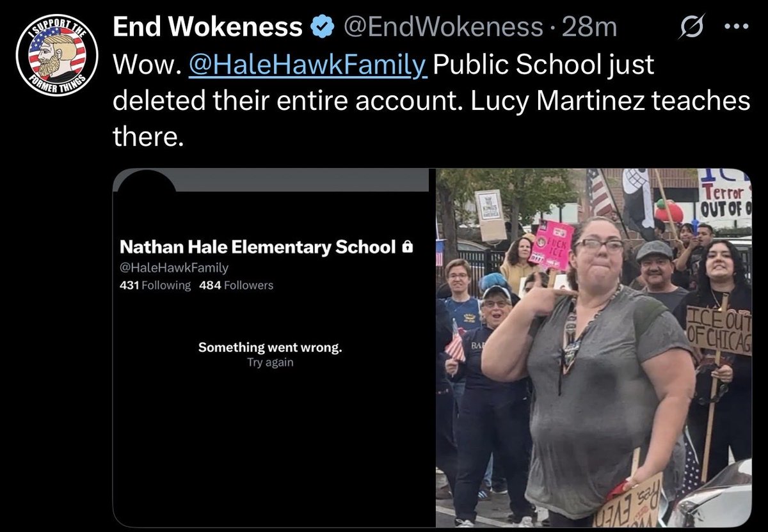
Task: Select the Nathan Hale Elementary School title
Action: click(x=258, y=247)
